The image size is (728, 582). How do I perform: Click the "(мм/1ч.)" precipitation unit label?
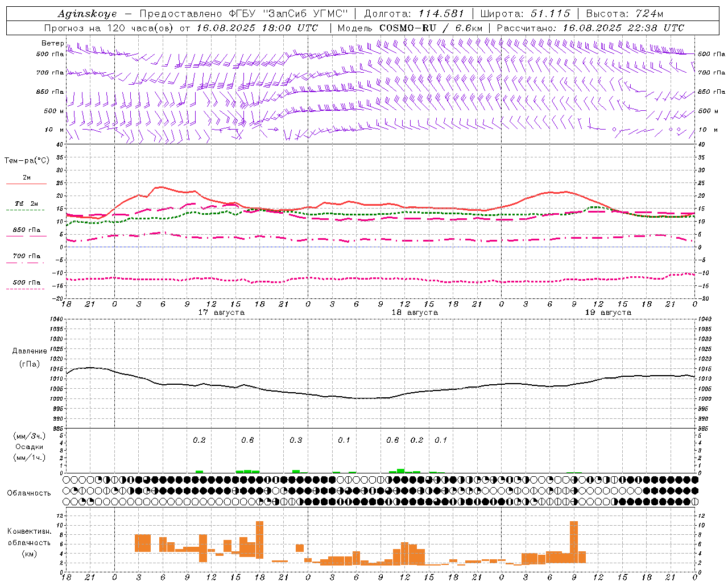30,458
